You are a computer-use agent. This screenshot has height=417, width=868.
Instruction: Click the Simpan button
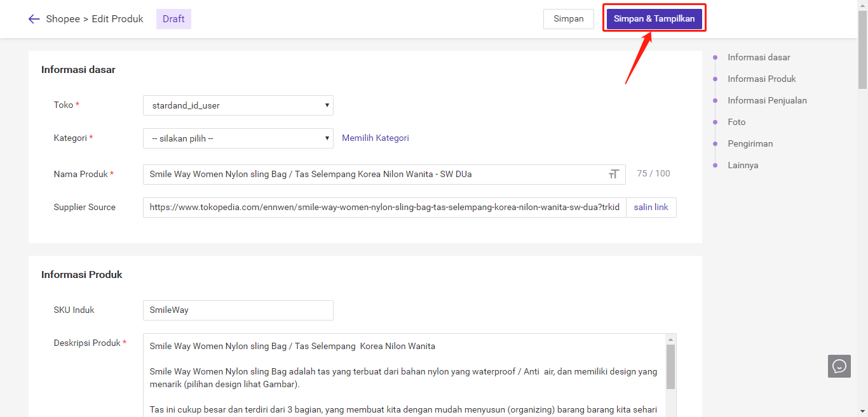click(x=569, y=19)
